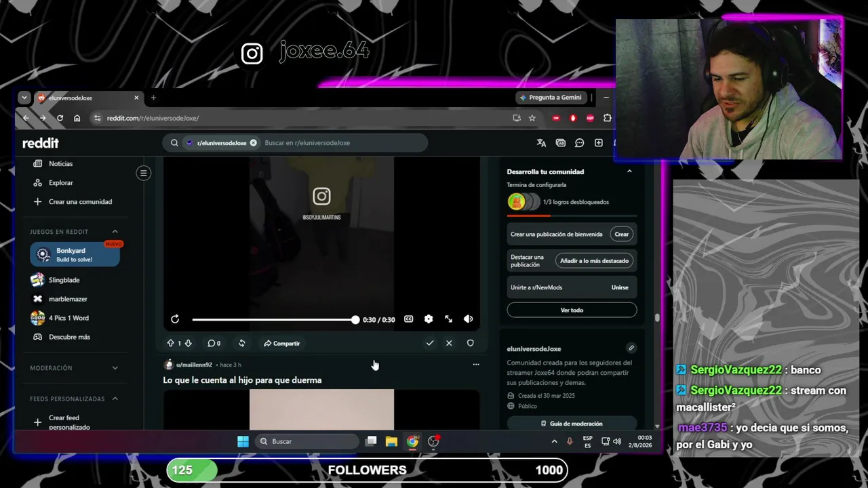This screenshot has width=868, height=488.
Task: Click the install app icon in address bar
Action: point(517,118)
